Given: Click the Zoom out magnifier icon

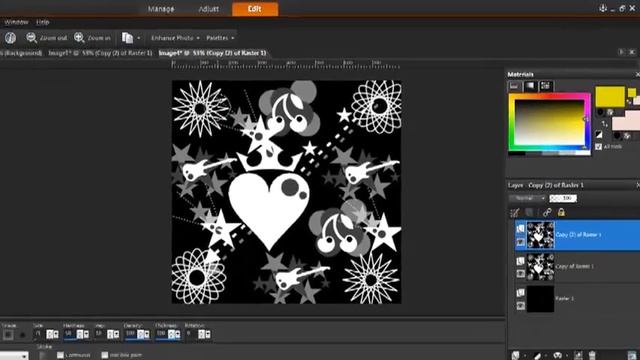Looking at the screenshot, I should (x=31, y=38).
